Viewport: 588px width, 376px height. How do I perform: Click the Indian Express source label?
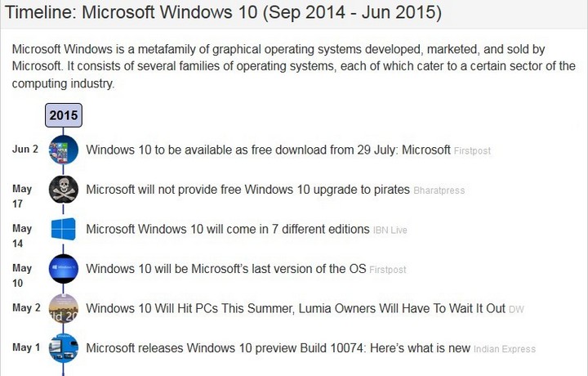(x=505, y=349)
